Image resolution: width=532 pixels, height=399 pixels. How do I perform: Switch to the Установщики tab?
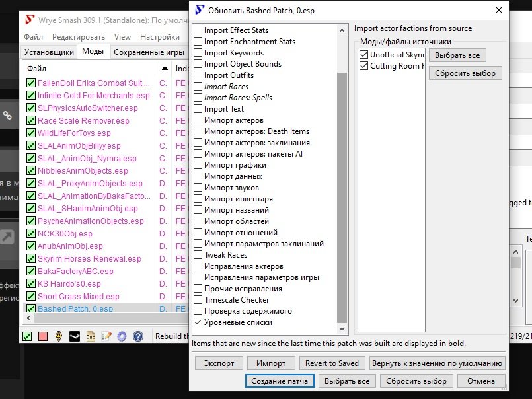click(x=49, y=52)
